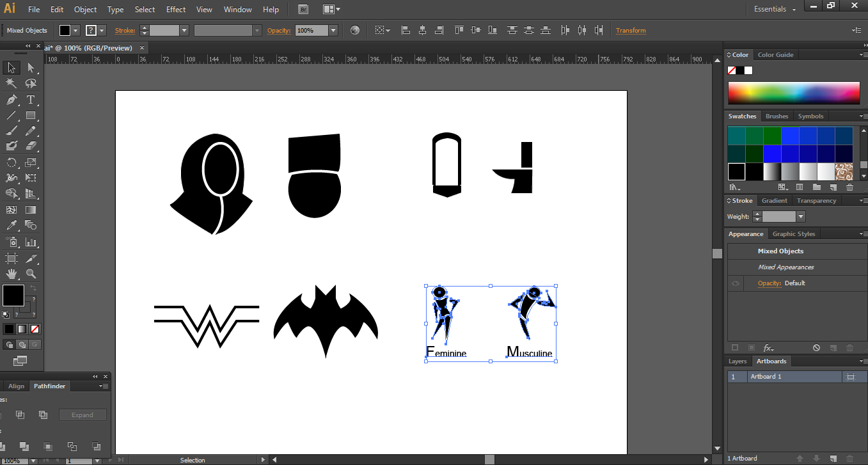
Task: Open the Opacity value dropdown
Action: pos(333,30)
